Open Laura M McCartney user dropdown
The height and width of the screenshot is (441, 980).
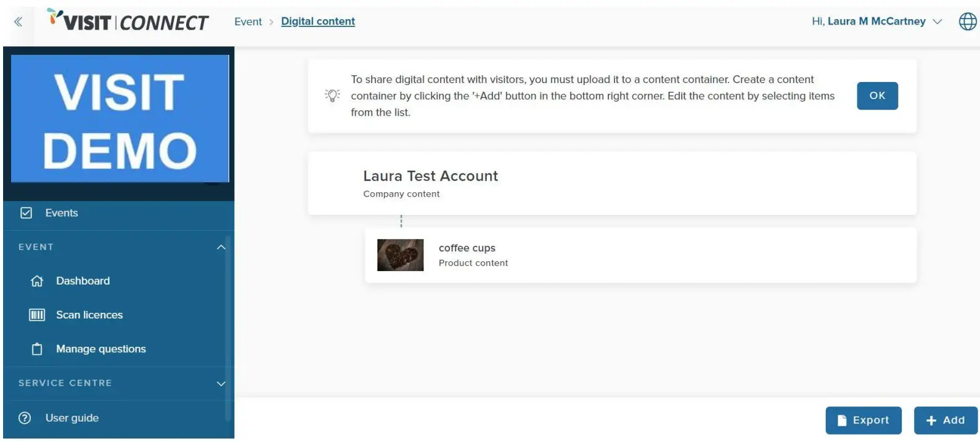pyautogui.click(x=877, y=22)
